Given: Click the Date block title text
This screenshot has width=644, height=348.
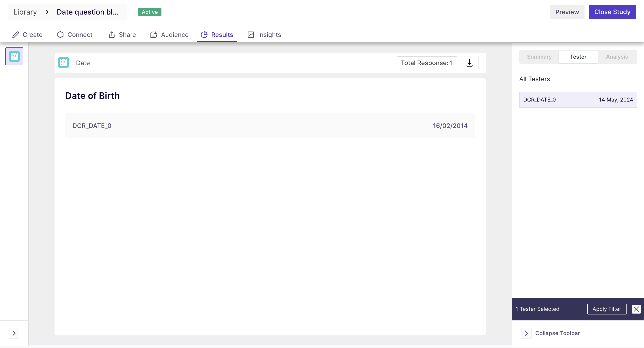Looking at the screenshot, I should pos(83,63).
